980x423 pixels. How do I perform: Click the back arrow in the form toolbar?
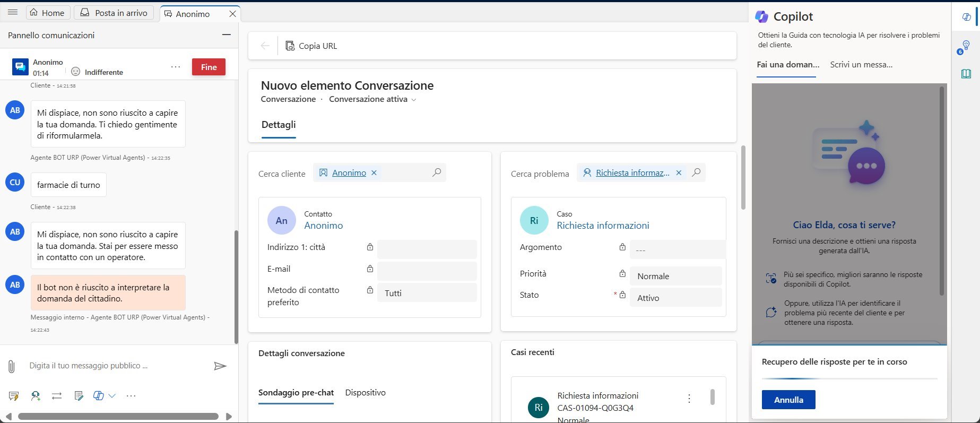point(265,46)
